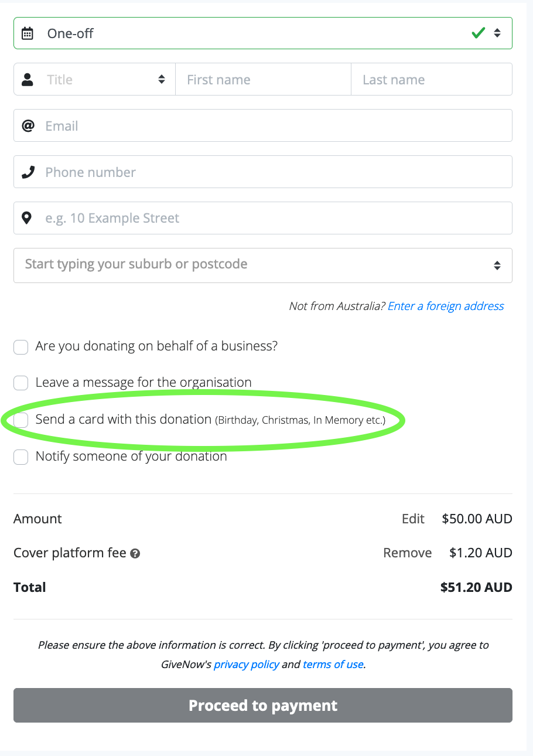Viewport: 533px width, 756px height.
Task: Click Edit next to the donation amount
Action: coord(413,519)
